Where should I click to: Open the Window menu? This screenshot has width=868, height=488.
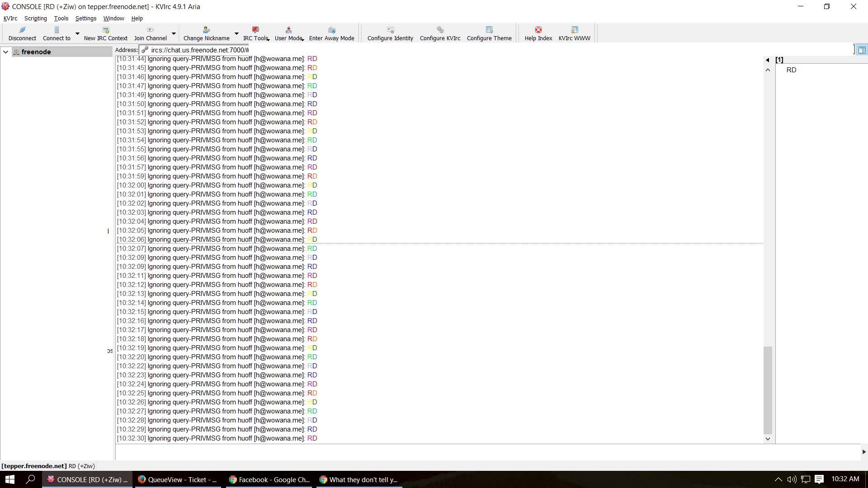pos(114,19)
